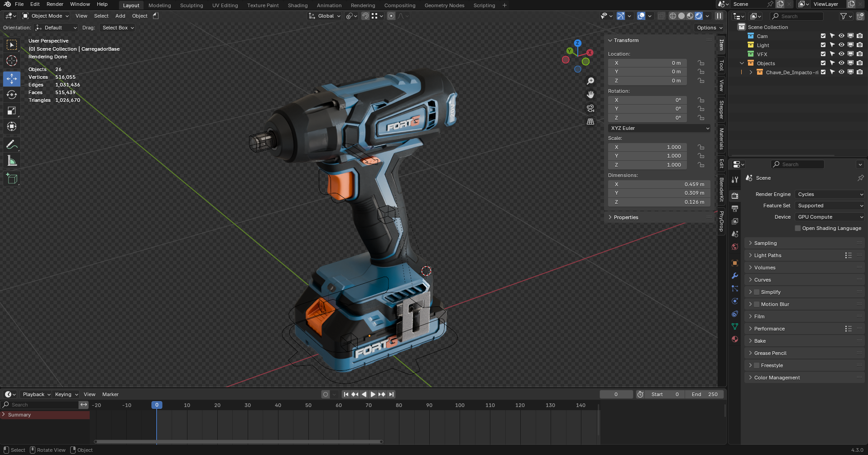Select the Scale tool
The height and width of the screenshot is (455, 868).
tap(12, 110)
